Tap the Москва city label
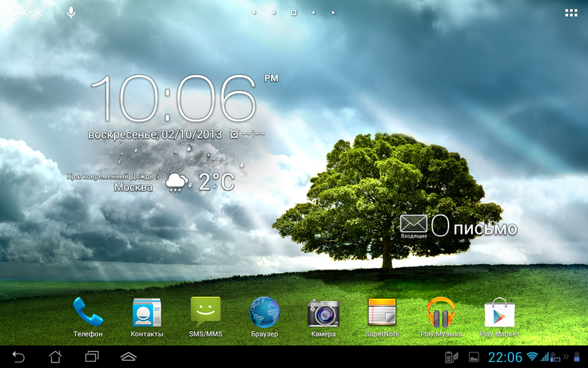This screenshot has width=588, height=368. tap(133, 187)
